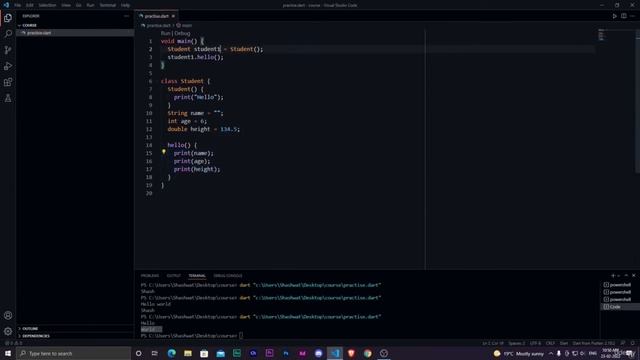The width and height of the screenshot is (640, 360).
Task: Open the File menu
Action: 18,5
